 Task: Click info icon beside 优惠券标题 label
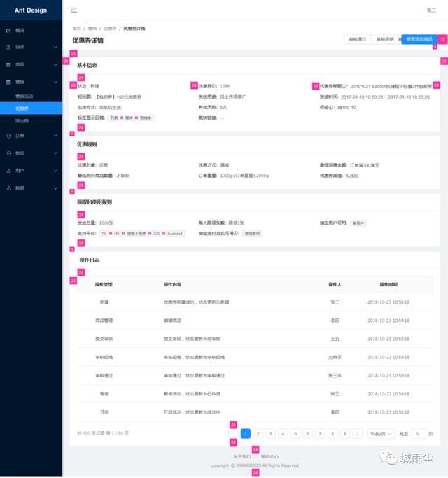point(344,86)
